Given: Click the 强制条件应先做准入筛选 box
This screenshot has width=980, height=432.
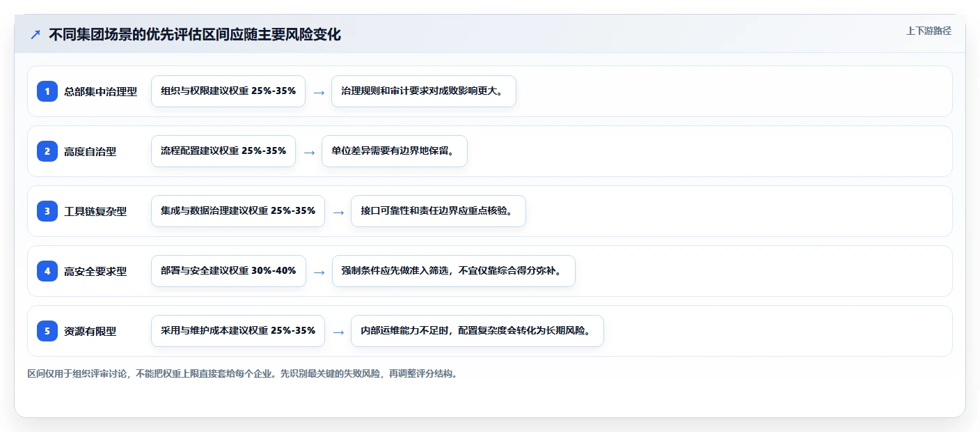Looking at the screenshot, I should coord(453,271).
